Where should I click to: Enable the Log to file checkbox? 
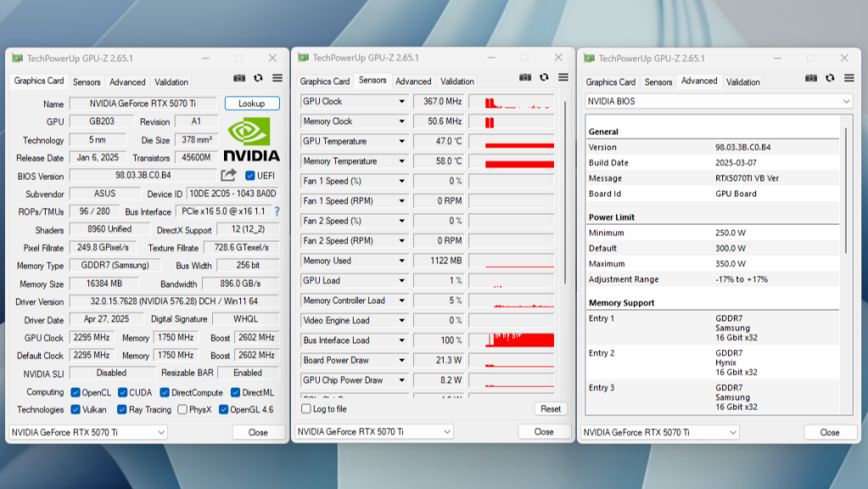coord(306,408)
